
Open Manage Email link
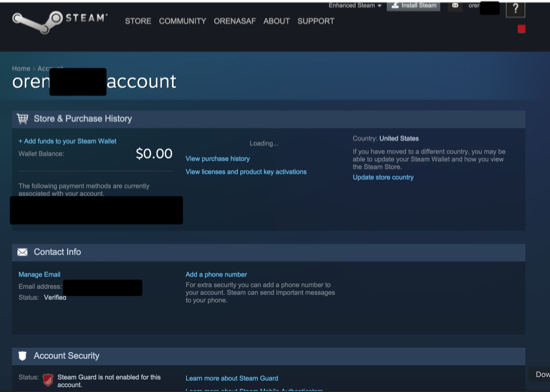[x=39, y=275]
